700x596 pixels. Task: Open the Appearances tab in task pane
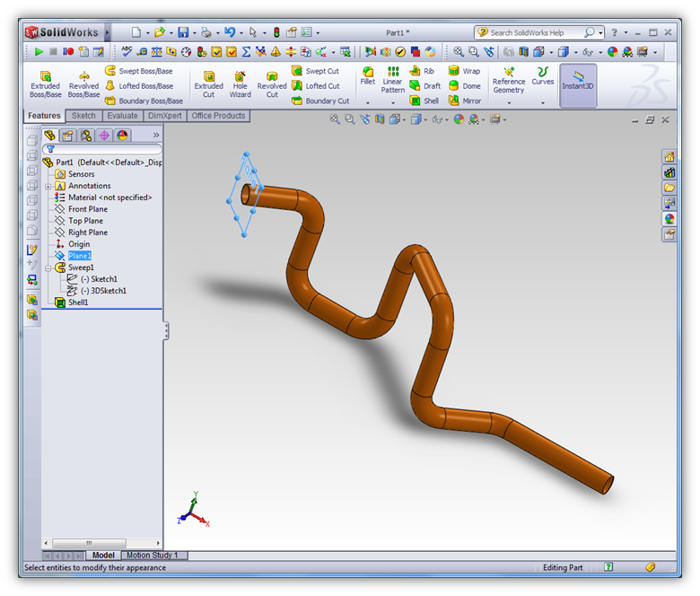point(669,218)
